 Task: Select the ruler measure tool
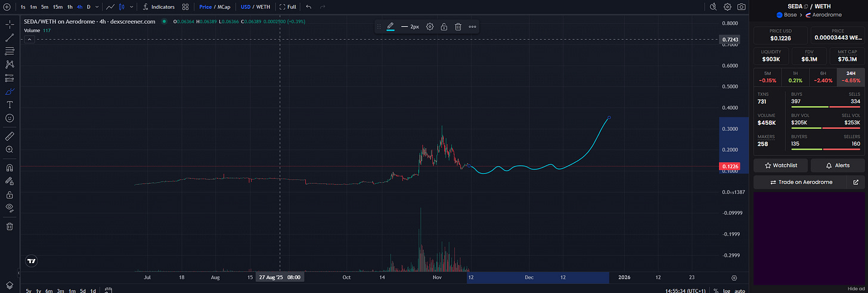[x=10, y=135]
